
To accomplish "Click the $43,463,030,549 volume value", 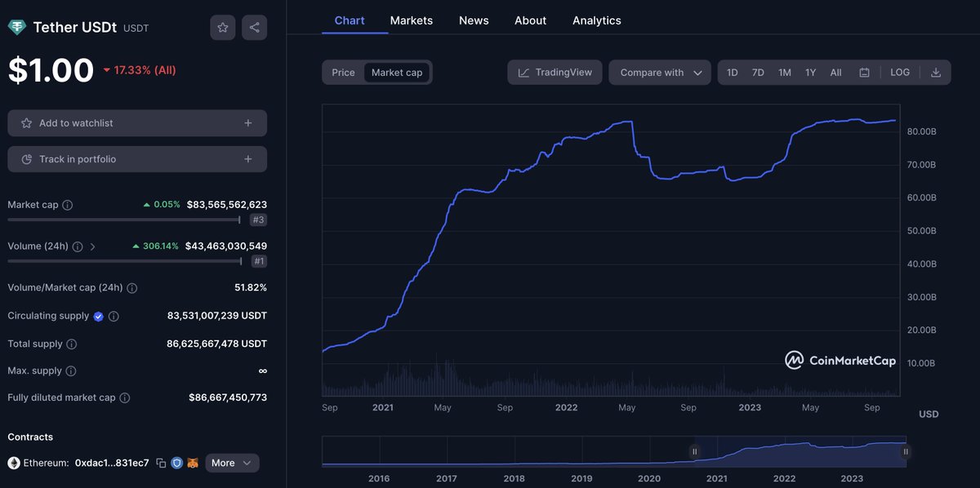I will point(226,246).
